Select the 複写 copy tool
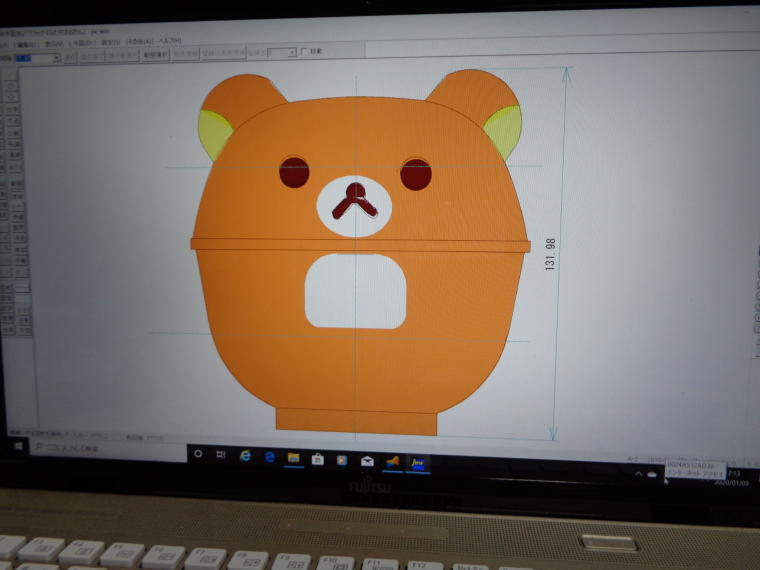Screen dimensions: 760x570 click(x=19, y=249)
